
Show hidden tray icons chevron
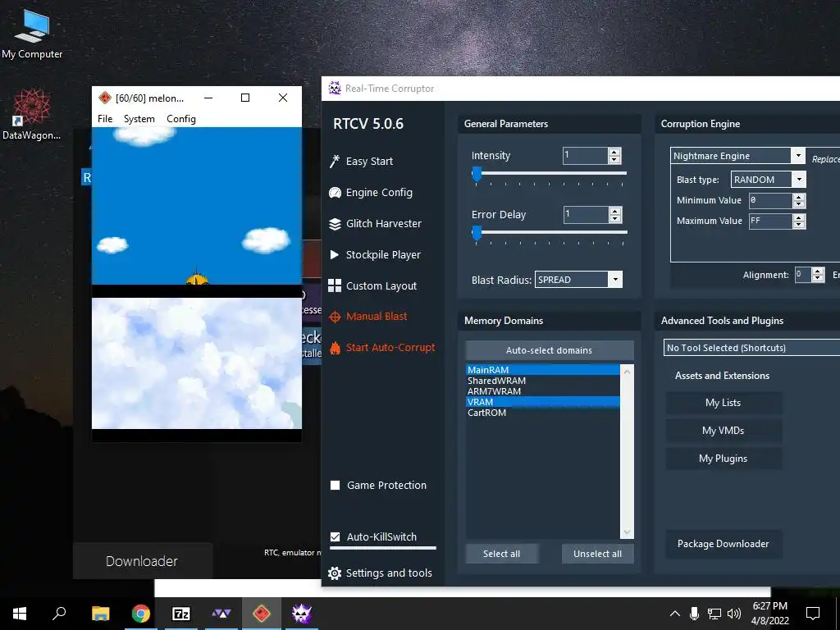pyautogui.click(x=675, y=614)
